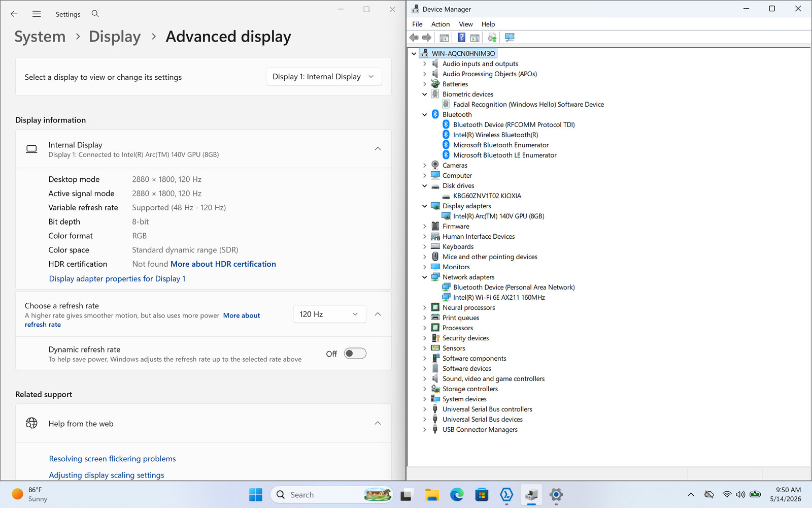Click the taskbar Search box
The width and height of the screenshot is (812, 508).
[x=332, y=494]
